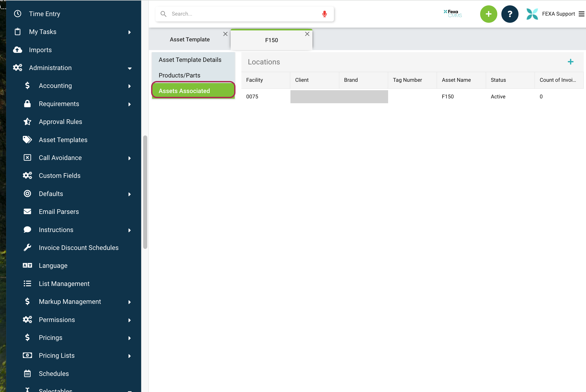Expand the Instructions submenu arrow

click(x=130, y=230)
